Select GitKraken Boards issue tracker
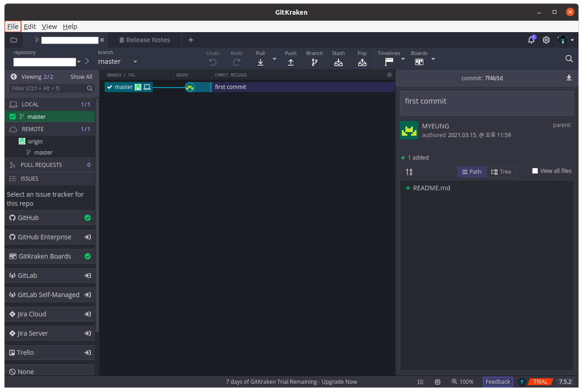This screenshot has height=392, width=583. click(50, 256)
